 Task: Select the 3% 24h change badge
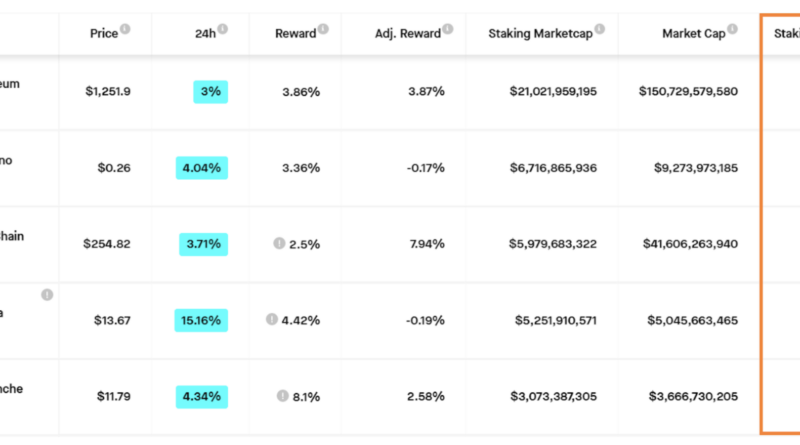coord(211,91)
